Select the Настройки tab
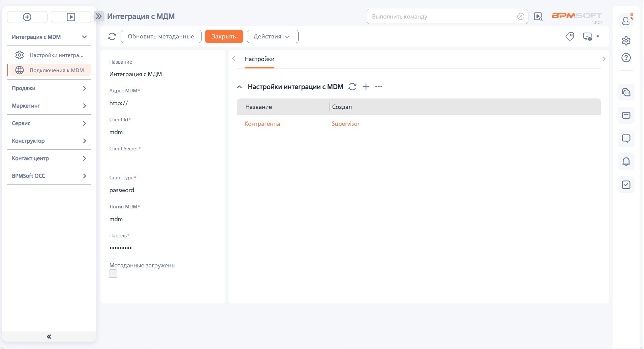Image resolution: width=644 pixels, height=349 pixels. tap(259, 59)
